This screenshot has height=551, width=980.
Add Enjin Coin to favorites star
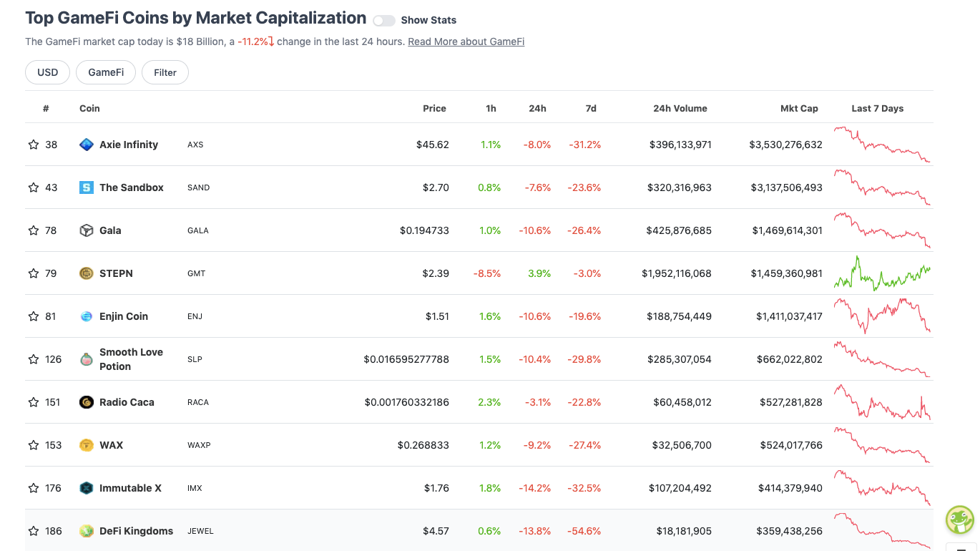(34, 316)
